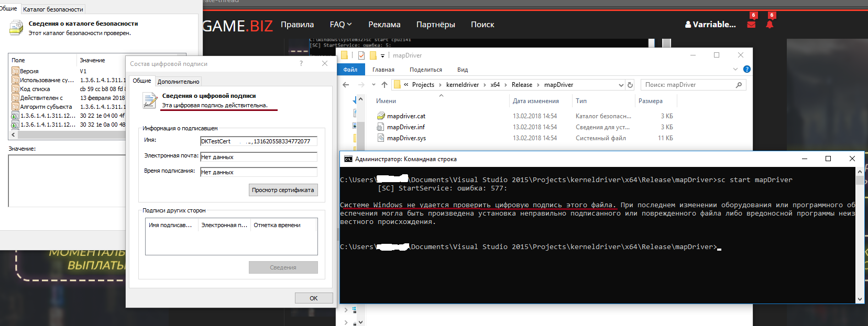Viewport: 868px width, 326px height.
Task: Click the Электронная почта field
Action: click(259, 157)
